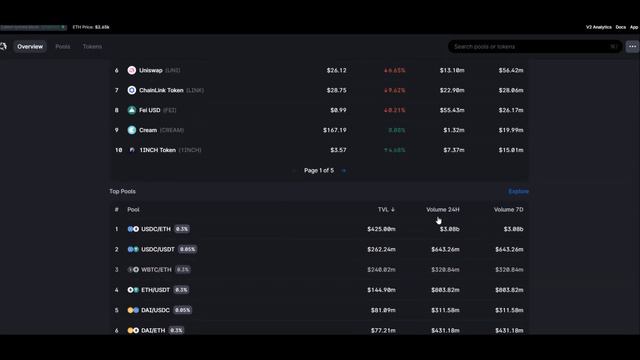Click the ChainLink Token icon
Screen dimensions: 640x360
[x=131, y=90]
